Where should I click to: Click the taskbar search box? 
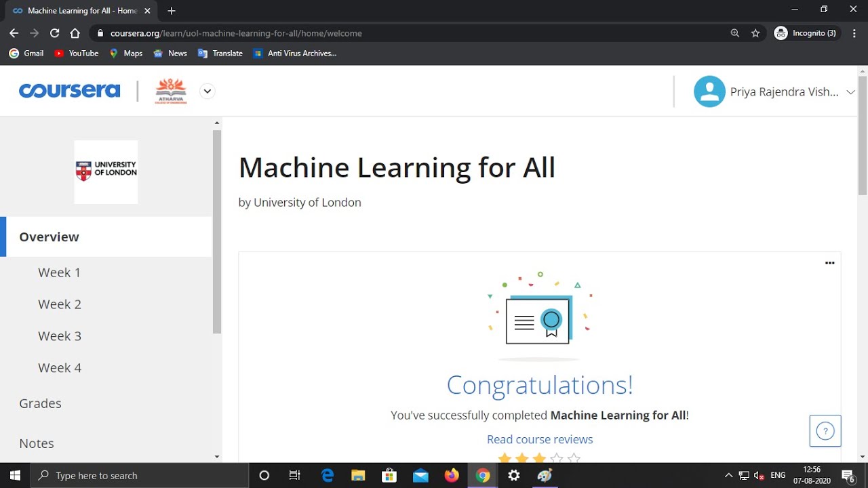coord(140,475)
